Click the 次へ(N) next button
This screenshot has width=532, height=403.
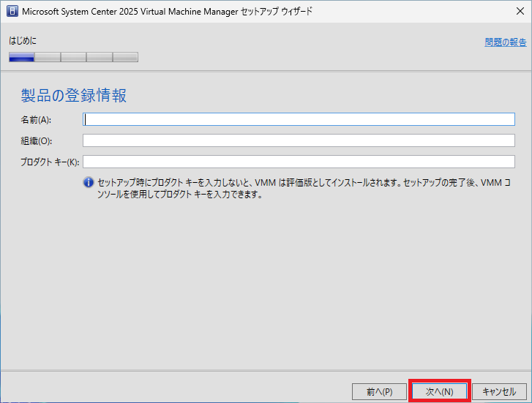click(439, 391)
